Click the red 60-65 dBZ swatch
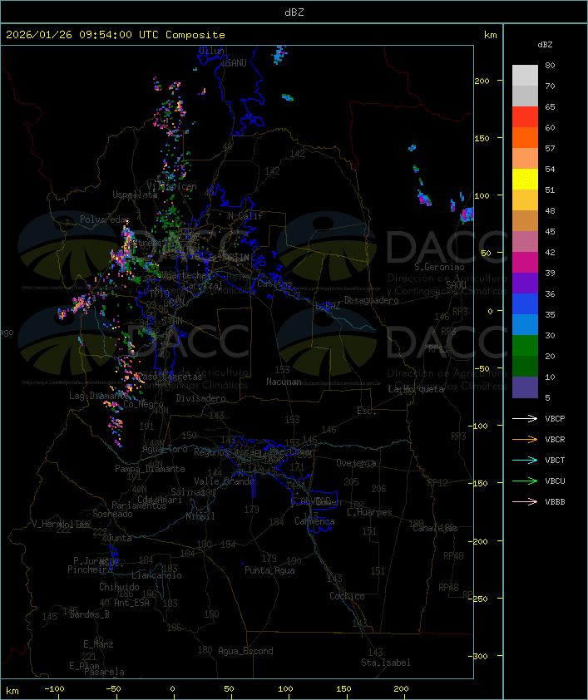The height and width of the screenshot is (700, 588). tap(525, 117)
